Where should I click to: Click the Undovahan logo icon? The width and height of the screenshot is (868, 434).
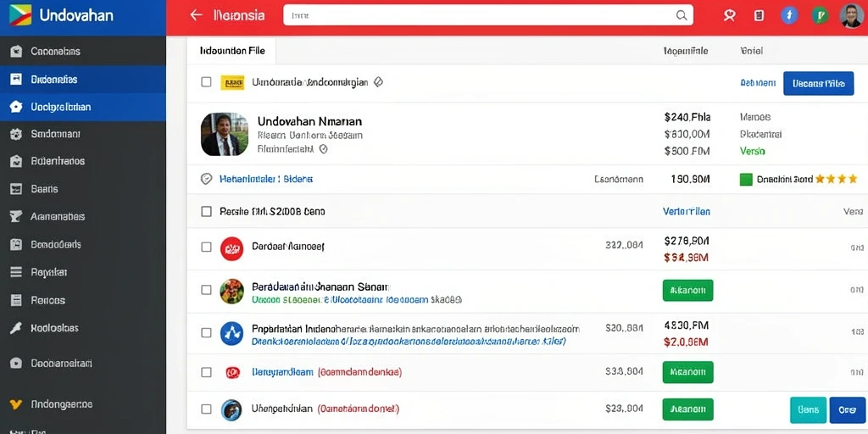click(20, 15)
